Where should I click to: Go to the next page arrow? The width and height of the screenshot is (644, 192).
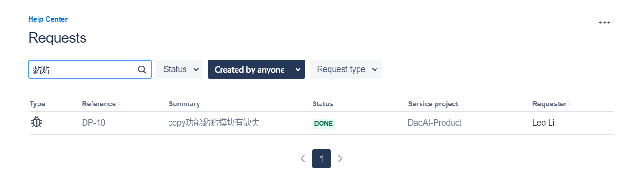click(340, 159)
